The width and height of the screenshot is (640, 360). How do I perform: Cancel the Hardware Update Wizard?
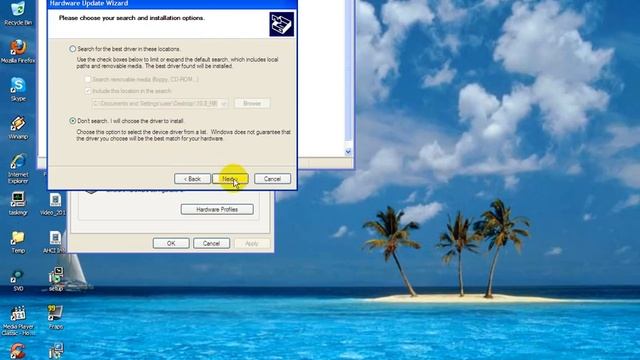(x=272, y=179)
